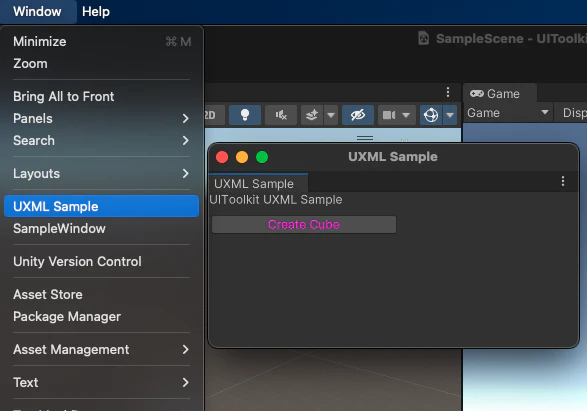587x411 pixels.
Task: Maximize UXML Sample window with green button
Action: (262, 157)
